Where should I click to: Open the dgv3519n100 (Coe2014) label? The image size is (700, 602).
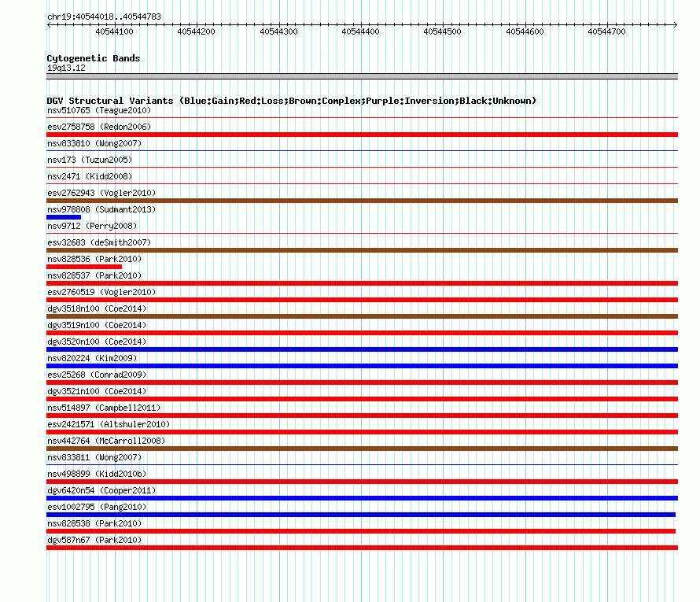tap(97, 325)
